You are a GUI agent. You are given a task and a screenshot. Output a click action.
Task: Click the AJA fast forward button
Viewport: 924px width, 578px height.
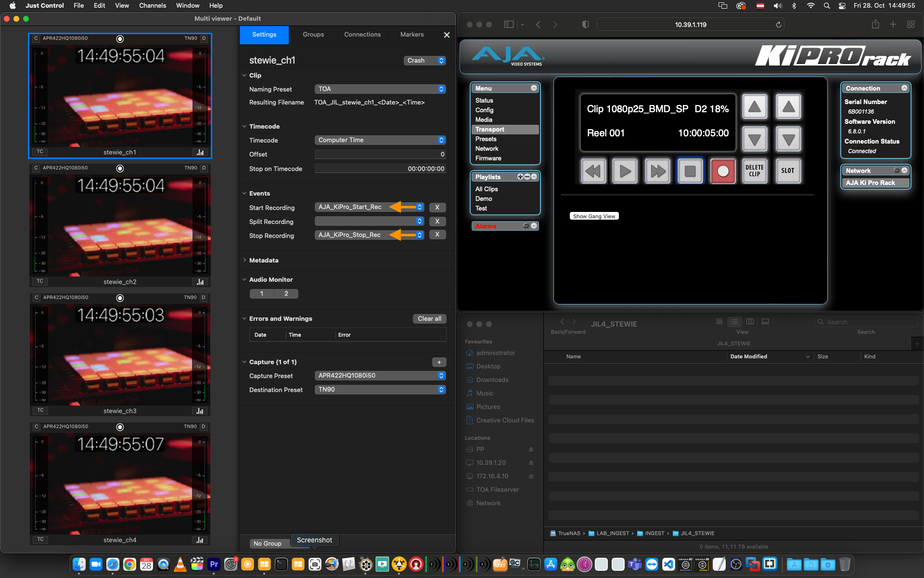coord(657,171)
